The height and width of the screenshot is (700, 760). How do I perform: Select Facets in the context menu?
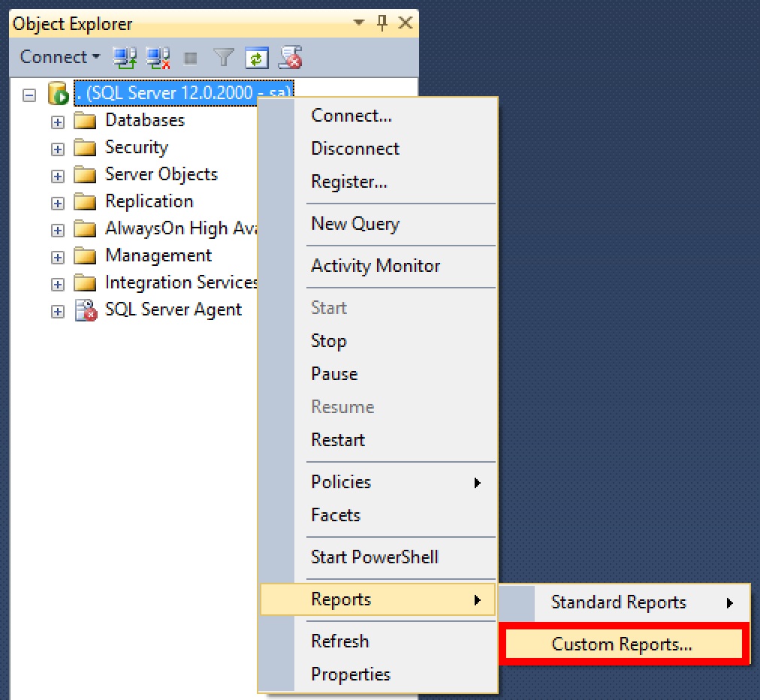(x=378, y=515)
